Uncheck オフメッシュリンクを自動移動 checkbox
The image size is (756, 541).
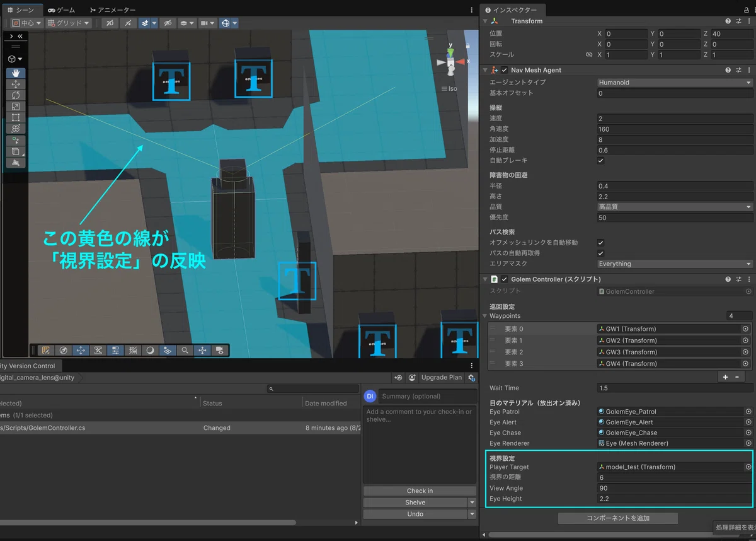point(601,243)
